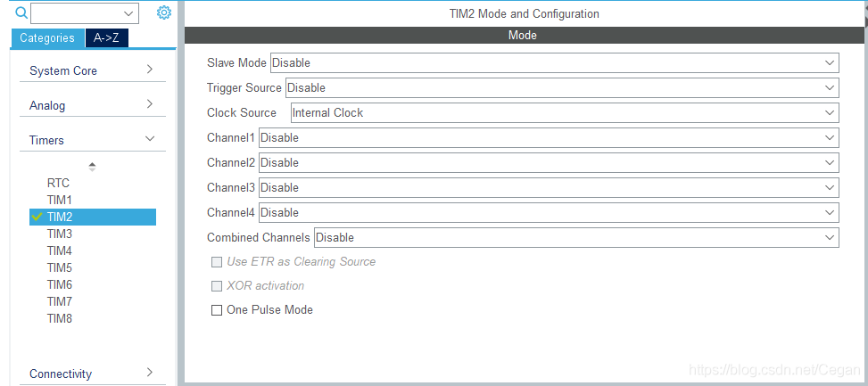Expand the Connectivity category chevron
Screen dimensions: 868x386
[150, 372]
